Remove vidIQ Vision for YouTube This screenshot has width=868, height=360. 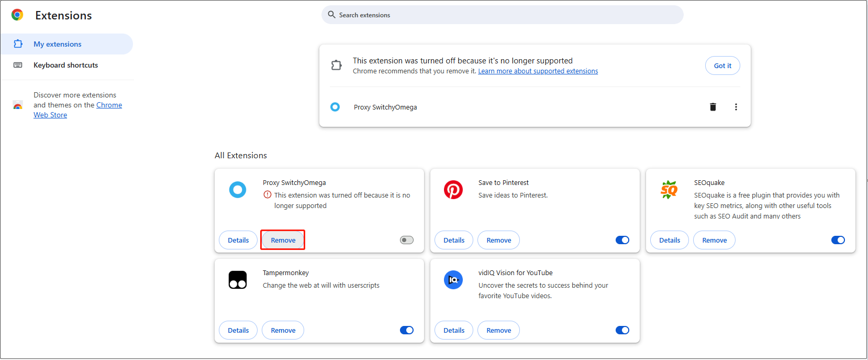point(498,330)
